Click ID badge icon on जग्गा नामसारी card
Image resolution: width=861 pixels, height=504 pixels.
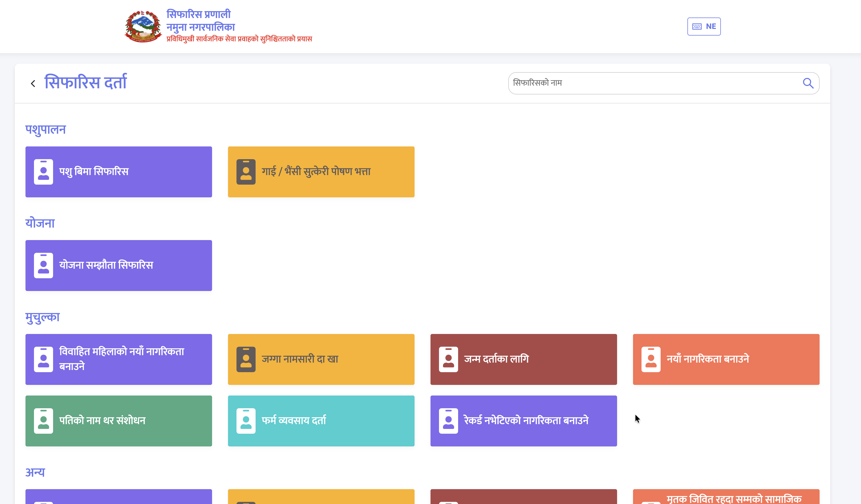(246, 359)
